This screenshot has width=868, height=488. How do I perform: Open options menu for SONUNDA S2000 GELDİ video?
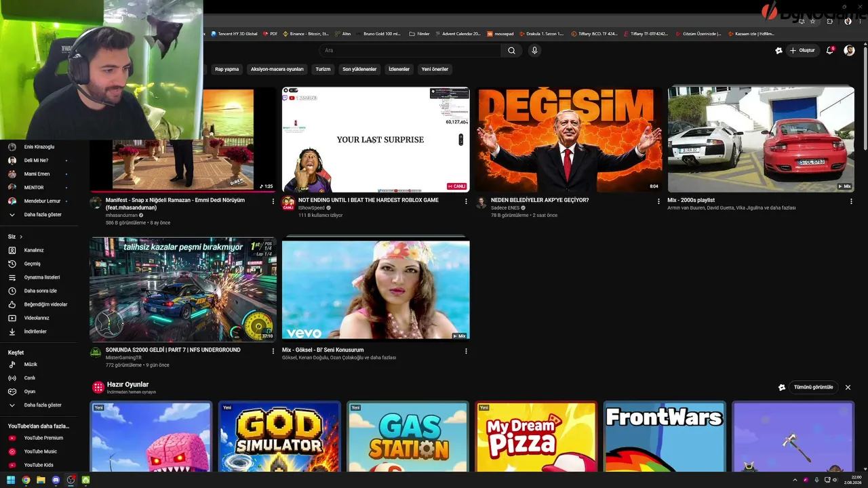click(x=273, y=351)
